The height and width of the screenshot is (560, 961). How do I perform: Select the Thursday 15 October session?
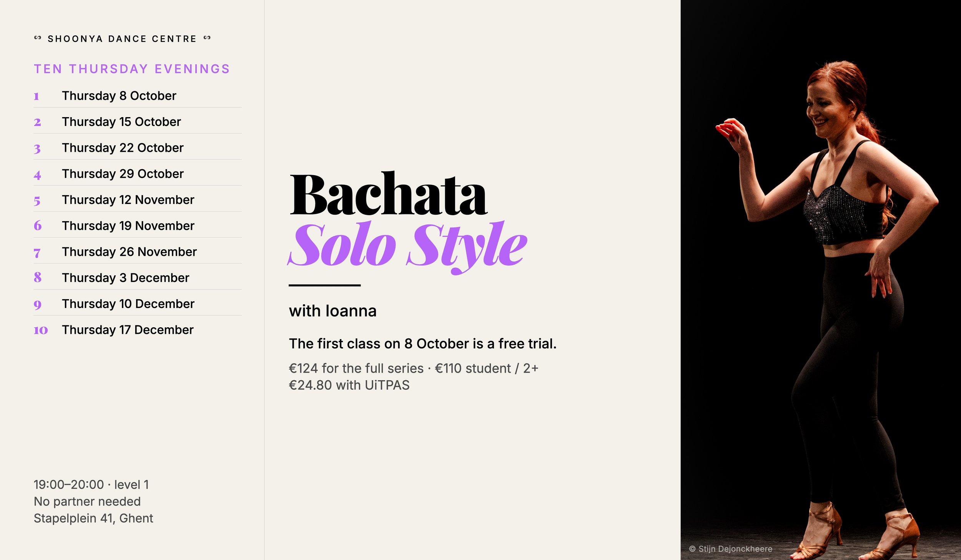pyautogui.click(x=138, y=121)
